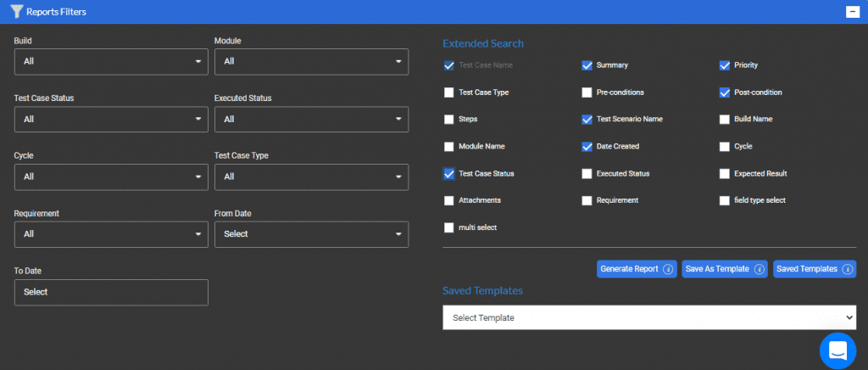Open the Test Case Type filter dropdown
Image resolution: width=868 pixels, height=370 pixels.
pyautogui.click(x=312, y=177)
